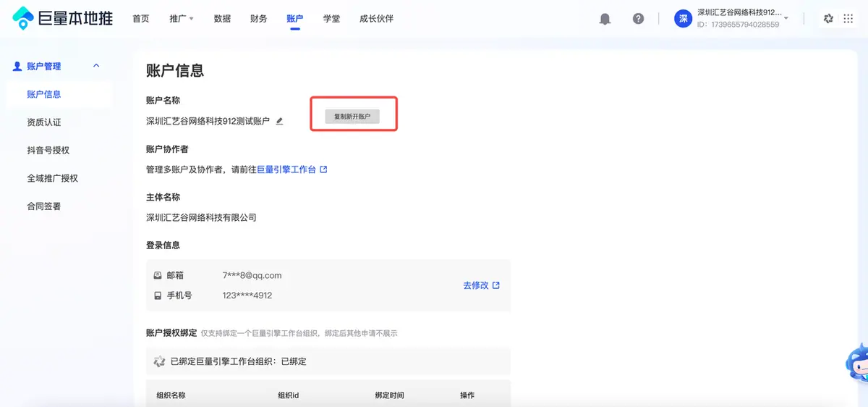Open the 巨量引擎 icon in top bar

pos(829,19)
